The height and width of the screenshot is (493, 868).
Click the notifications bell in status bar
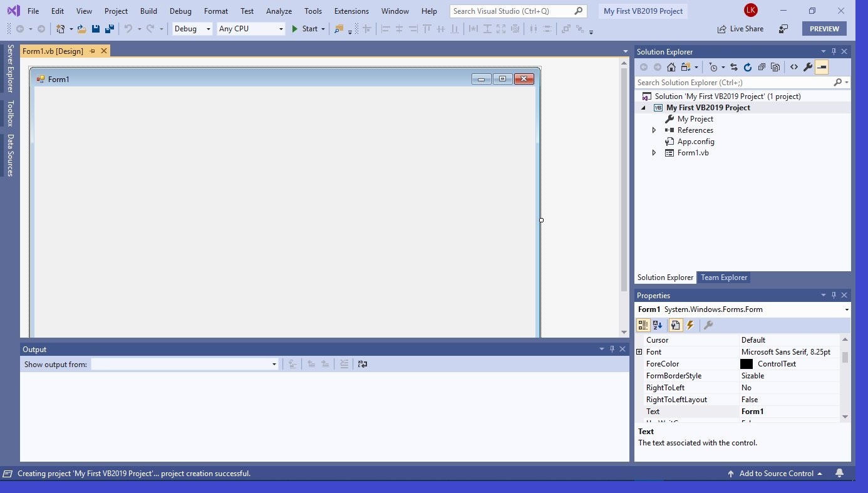point(839,474)
